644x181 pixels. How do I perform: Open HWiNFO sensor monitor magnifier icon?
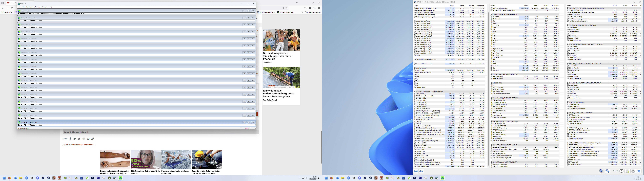click(x=601, y=171)
